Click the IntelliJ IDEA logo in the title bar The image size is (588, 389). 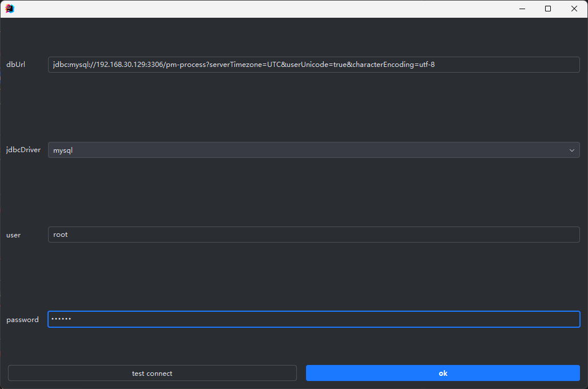click(x=9, y=9)
